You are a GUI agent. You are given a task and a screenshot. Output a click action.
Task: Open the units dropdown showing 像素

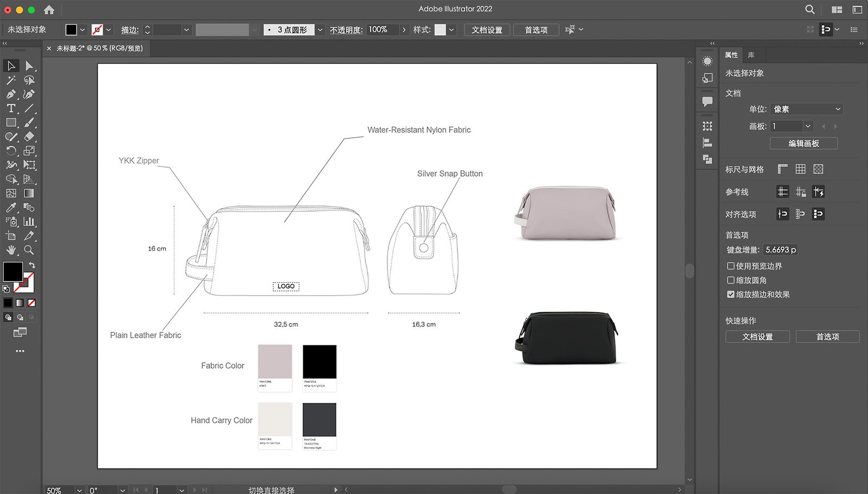(x=807, y=109)
